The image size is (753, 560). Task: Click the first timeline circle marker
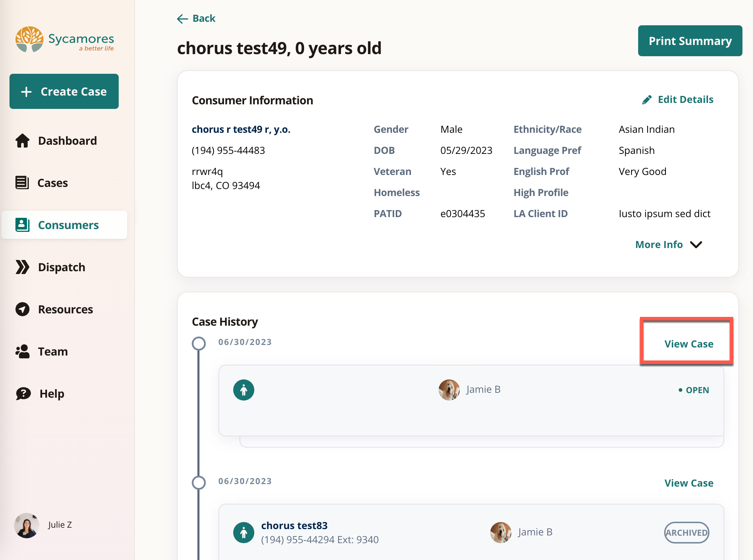pos(199,344)
